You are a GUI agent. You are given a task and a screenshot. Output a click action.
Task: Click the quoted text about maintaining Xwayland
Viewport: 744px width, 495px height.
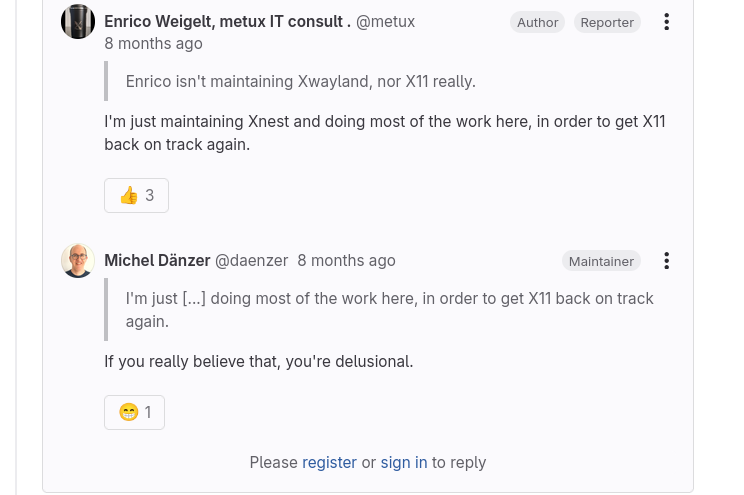[300, 81]
